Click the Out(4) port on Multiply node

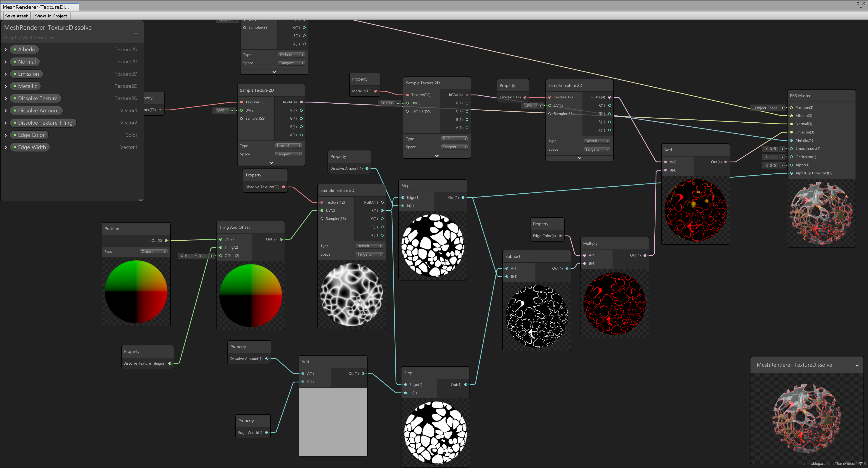(645, 255)
